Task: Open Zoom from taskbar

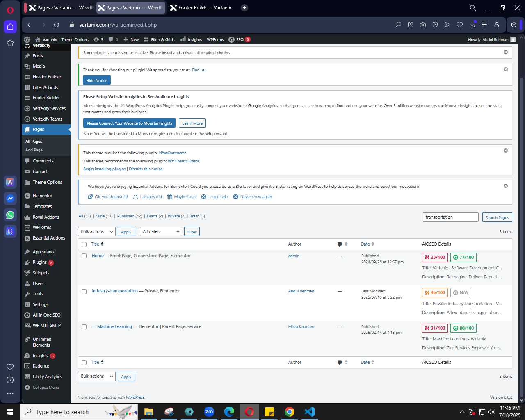Action: pos(209,412)
